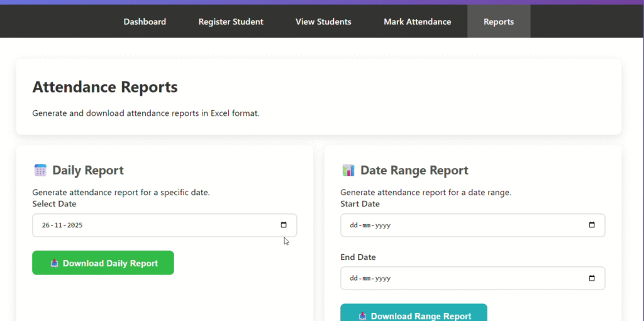This screenshot has width=644, height=321.
Task: Expand calendar picker in End Date field
Action: [x=592, y=278]
